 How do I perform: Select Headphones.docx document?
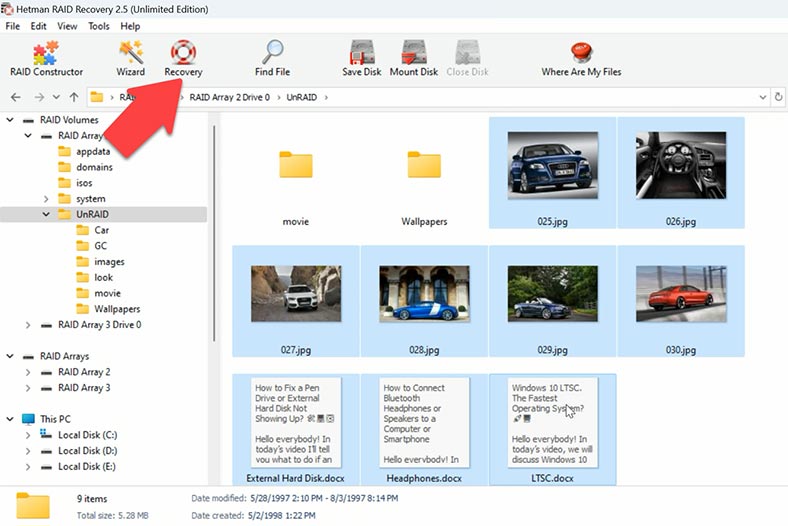pos(424,430)
